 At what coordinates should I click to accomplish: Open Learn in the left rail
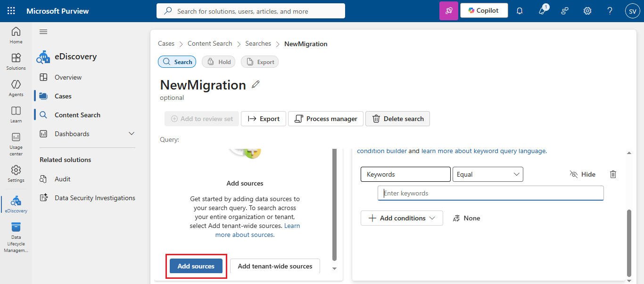[x=16, y=114]
